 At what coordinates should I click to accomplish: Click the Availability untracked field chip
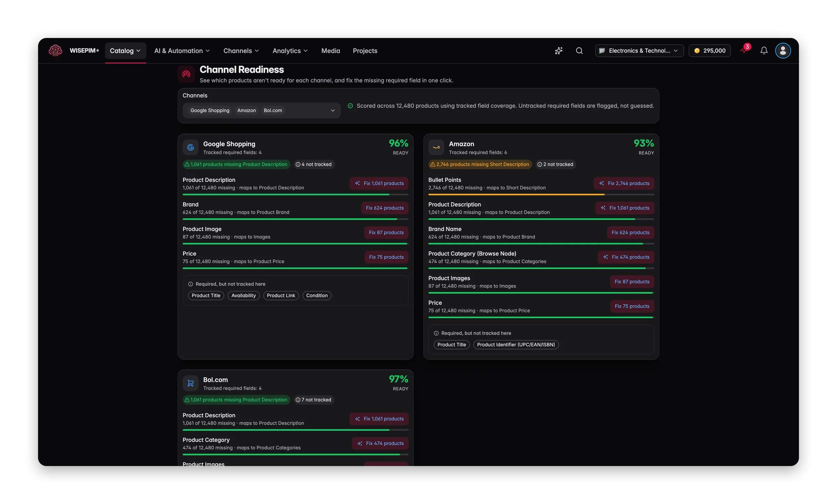pyautogui.click(x=243, y=295)
